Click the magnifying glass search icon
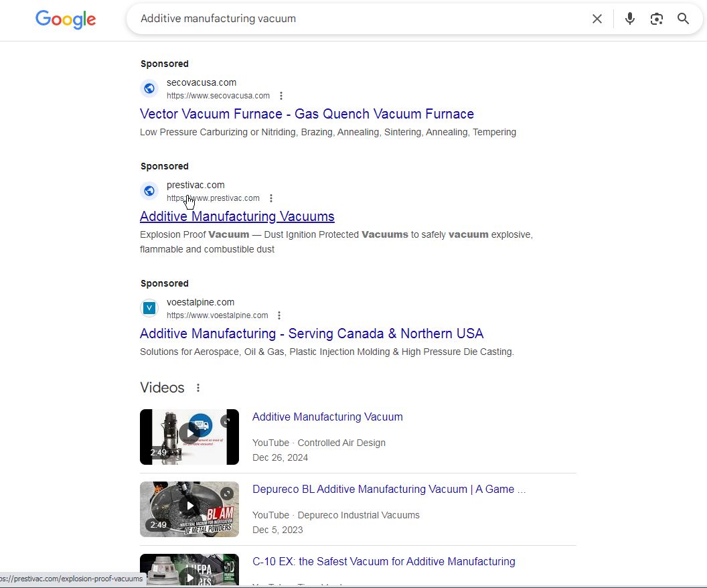This screenshot has height=588, width=707. click(x=683, y=19)
